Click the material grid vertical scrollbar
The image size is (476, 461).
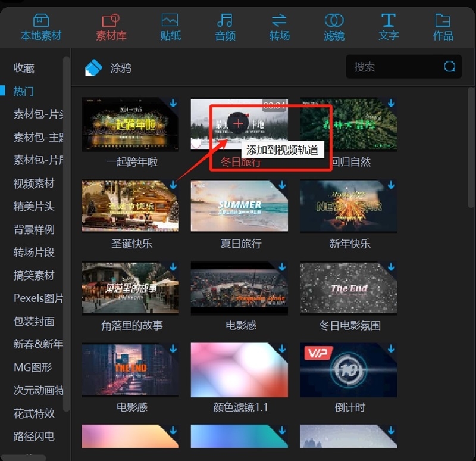point(471,148)
